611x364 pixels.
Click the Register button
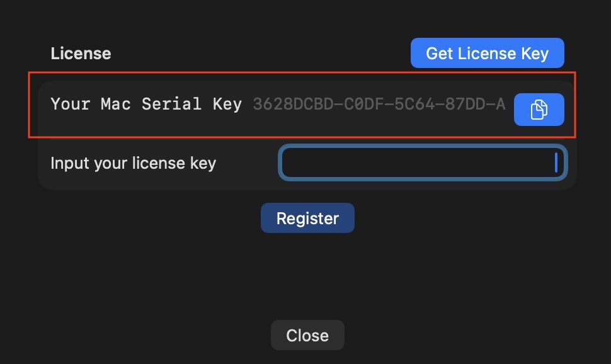click(307, 218)
